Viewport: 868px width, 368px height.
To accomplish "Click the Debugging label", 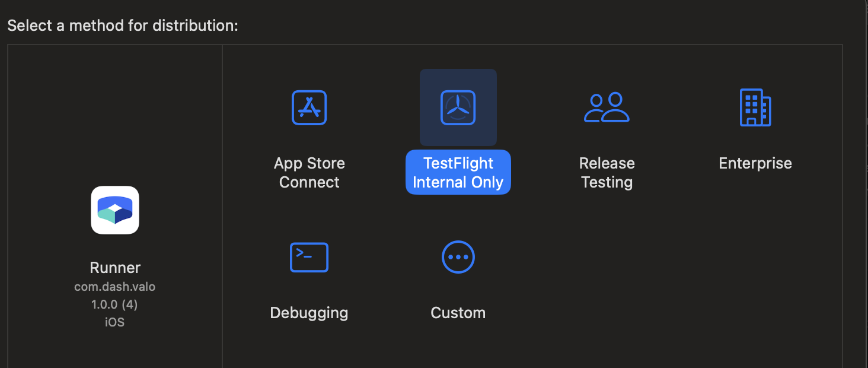I will 309,312.
